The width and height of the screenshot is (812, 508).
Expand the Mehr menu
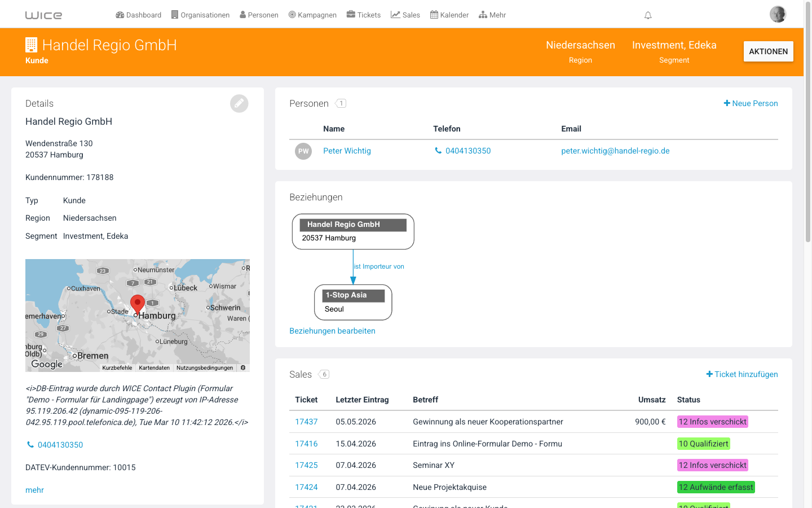click(x=492, y=15)
